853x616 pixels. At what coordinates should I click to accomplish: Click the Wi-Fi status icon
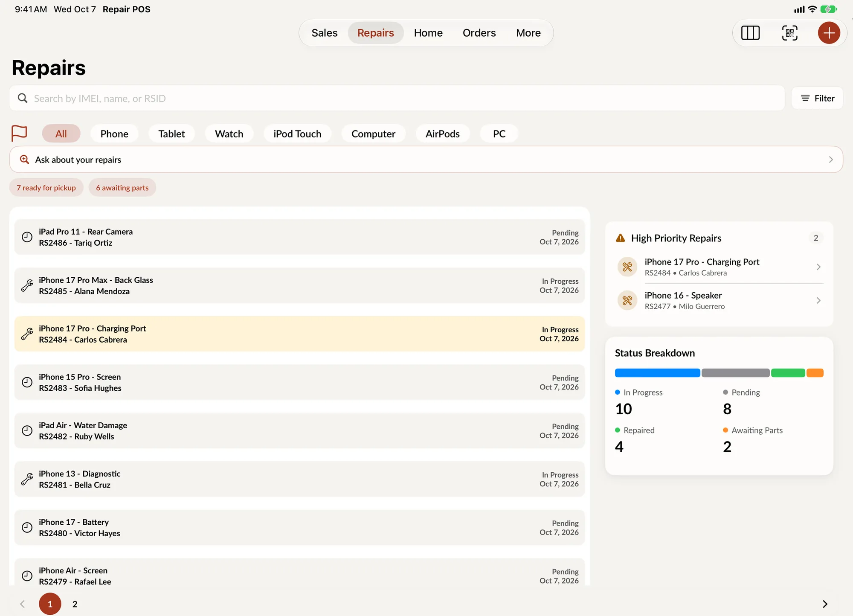[x=812, y=9]
